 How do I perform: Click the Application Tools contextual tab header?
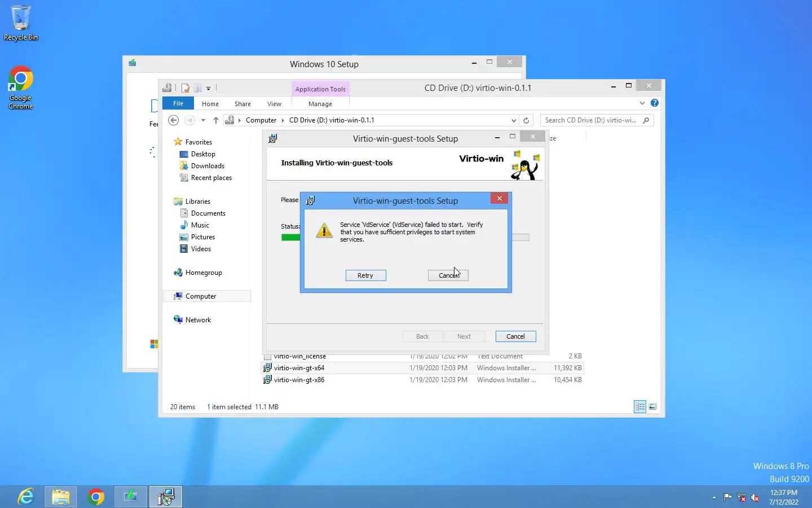pyautogui.click(x=320, y=89)
